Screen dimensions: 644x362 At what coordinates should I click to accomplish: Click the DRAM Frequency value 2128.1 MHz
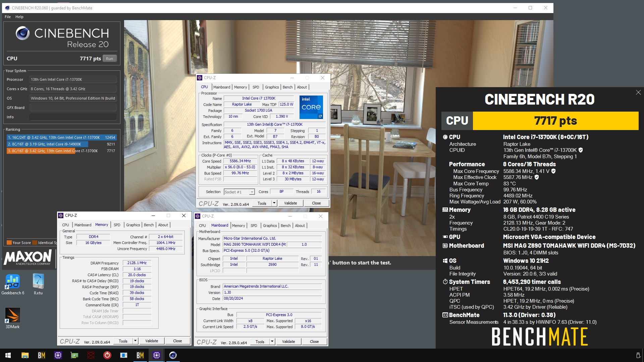[x=137, y=263]
